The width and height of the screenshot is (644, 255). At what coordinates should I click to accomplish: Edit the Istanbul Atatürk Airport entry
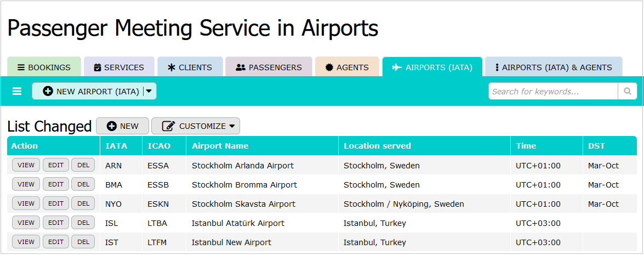pos(56,223)
